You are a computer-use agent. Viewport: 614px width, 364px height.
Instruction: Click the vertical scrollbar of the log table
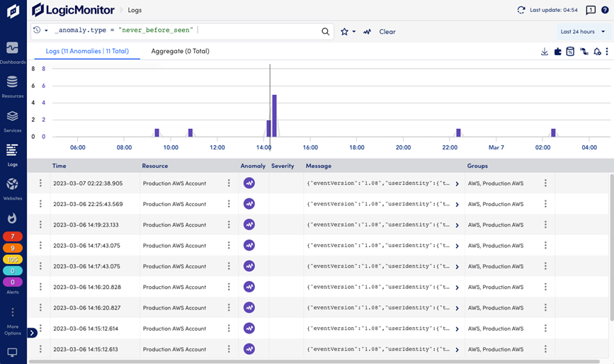pos(612,246)
